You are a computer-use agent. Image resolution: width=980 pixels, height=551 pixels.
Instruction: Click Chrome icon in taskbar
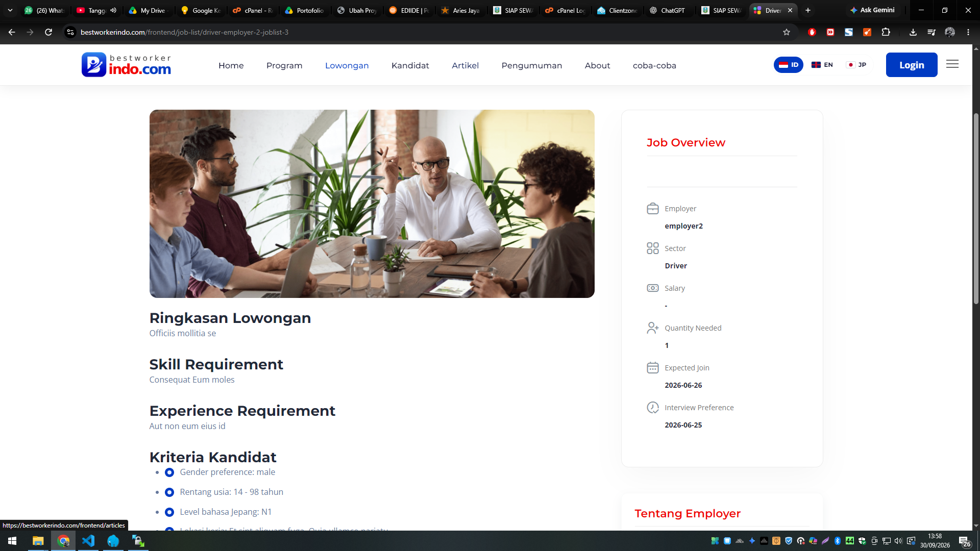(63, 541)
